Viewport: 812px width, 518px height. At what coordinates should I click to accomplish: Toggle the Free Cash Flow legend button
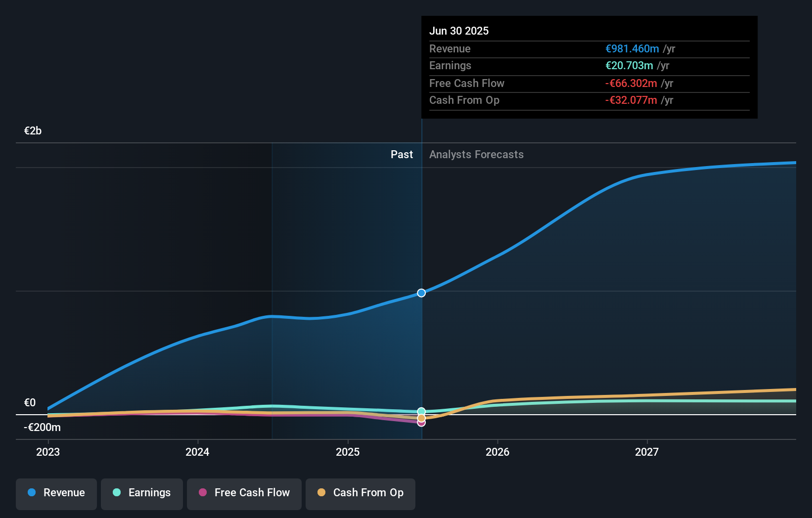[244, 494]
